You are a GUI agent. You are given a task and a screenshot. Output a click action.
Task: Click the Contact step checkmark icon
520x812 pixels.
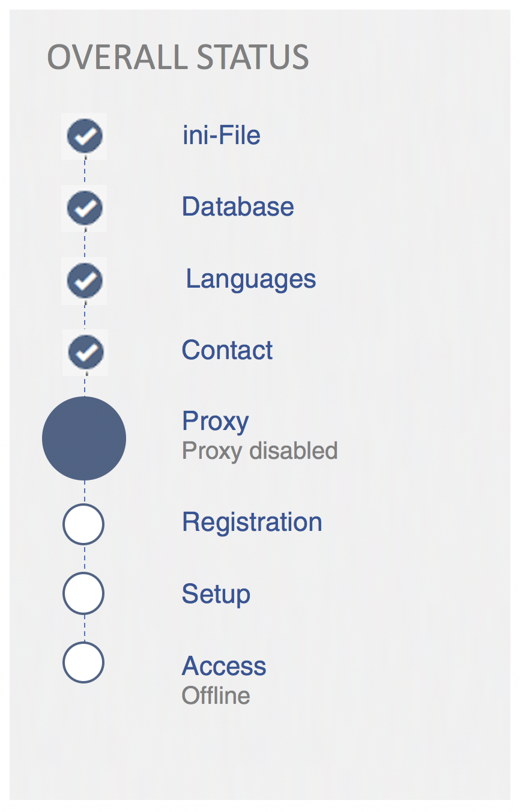click(86, 352)
